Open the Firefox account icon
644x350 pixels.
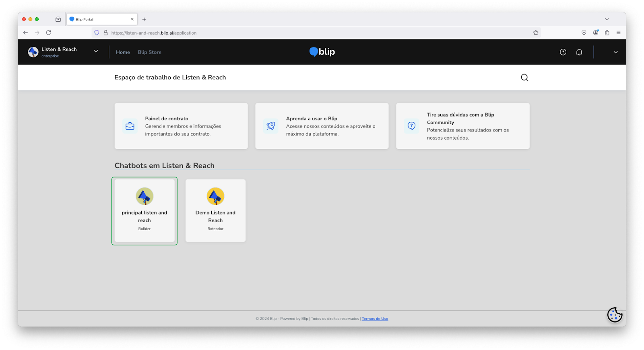[x=596, y=33]
